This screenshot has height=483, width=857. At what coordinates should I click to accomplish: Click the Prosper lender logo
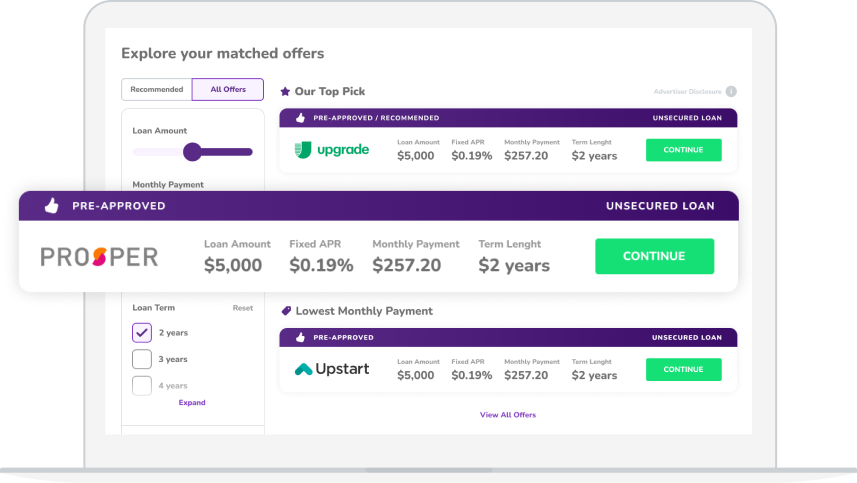click(99, 257)
